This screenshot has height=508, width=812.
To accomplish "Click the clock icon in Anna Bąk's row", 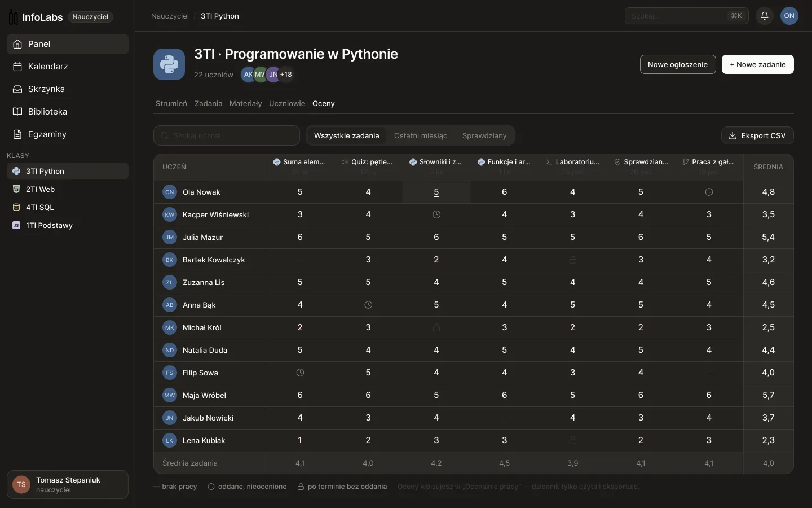I will [x=368, y=305].
